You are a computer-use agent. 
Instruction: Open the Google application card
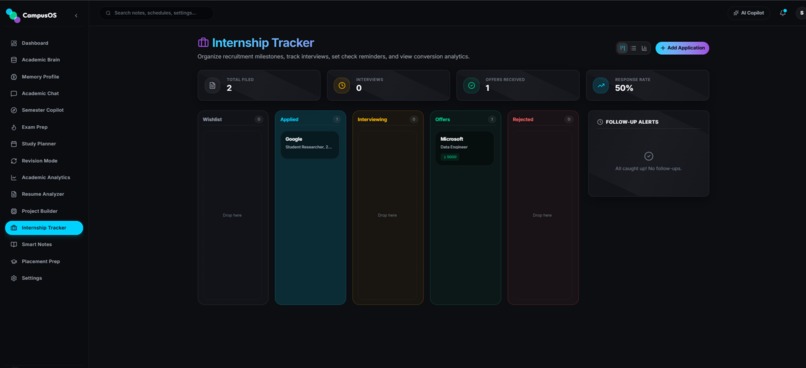point(309,144)
